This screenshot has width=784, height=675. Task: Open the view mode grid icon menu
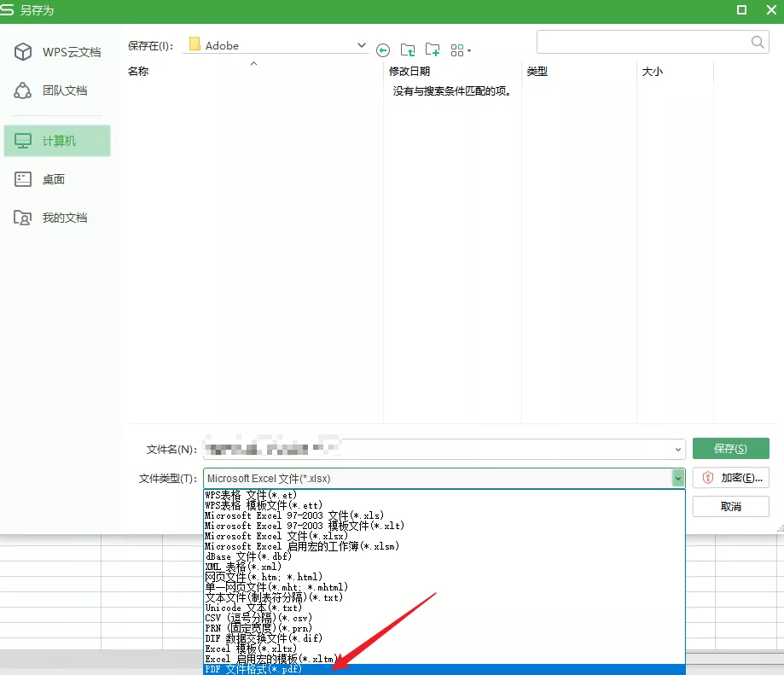[461, 50]
